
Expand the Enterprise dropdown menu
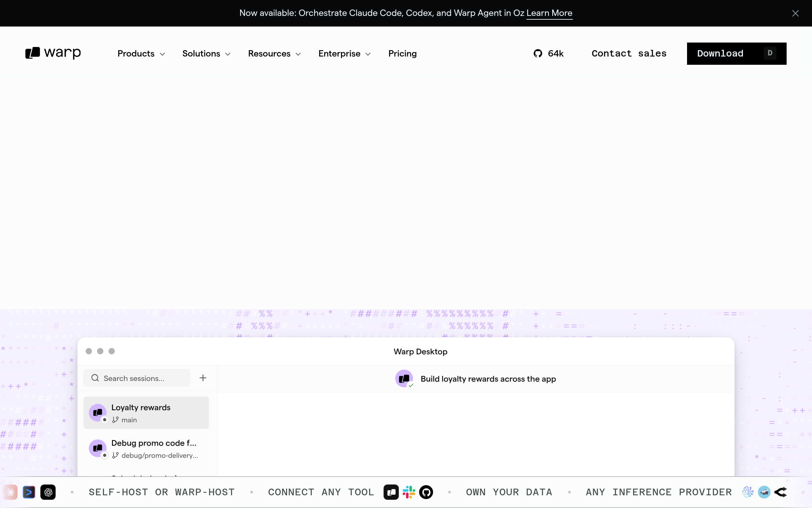click(x=344, y=54)
